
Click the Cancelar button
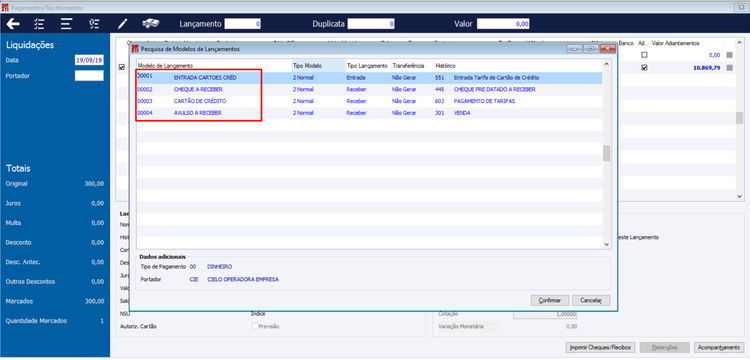tap(591, 300)
